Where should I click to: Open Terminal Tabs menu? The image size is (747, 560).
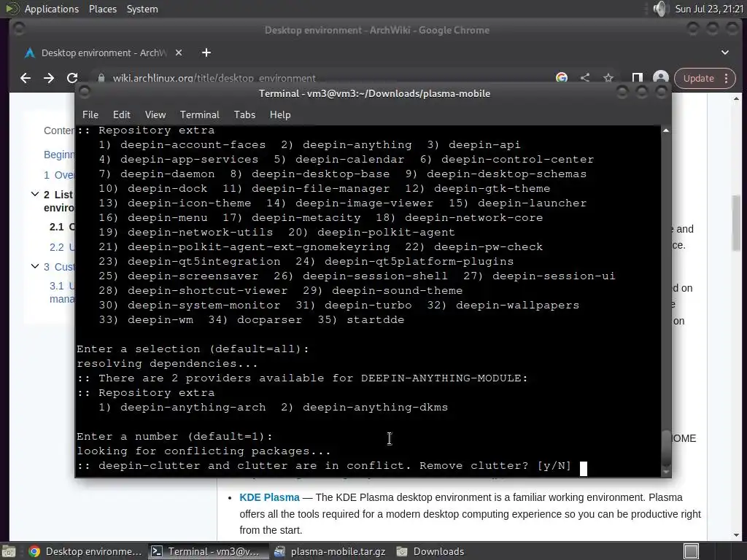tap(244, 114)
